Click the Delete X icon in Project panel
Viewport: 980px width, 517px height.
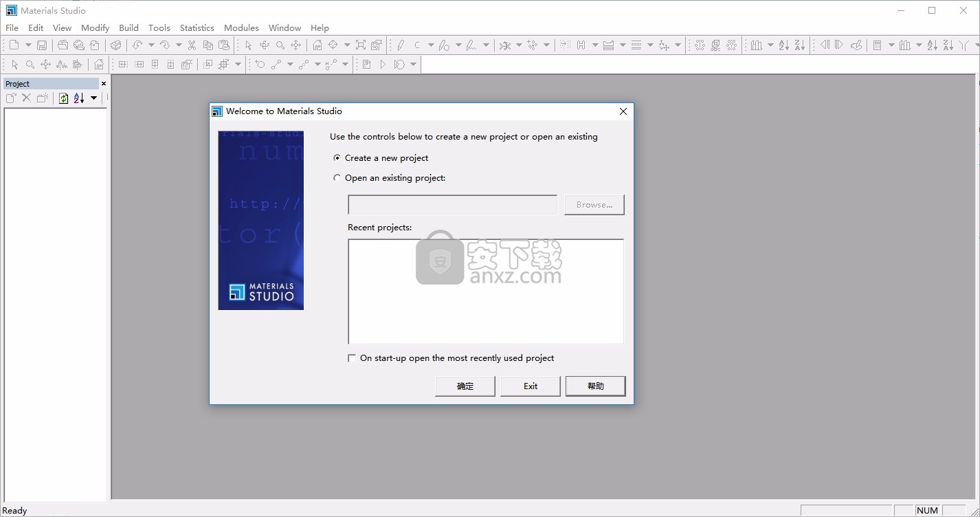pos(26,98)
